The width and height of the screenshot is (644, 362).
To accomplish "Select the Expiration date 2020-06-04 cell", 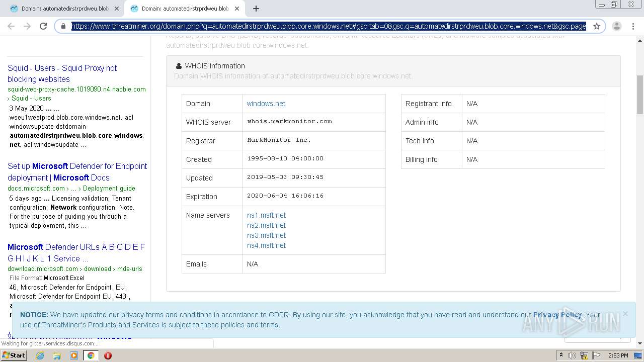I will pos(314,196).
